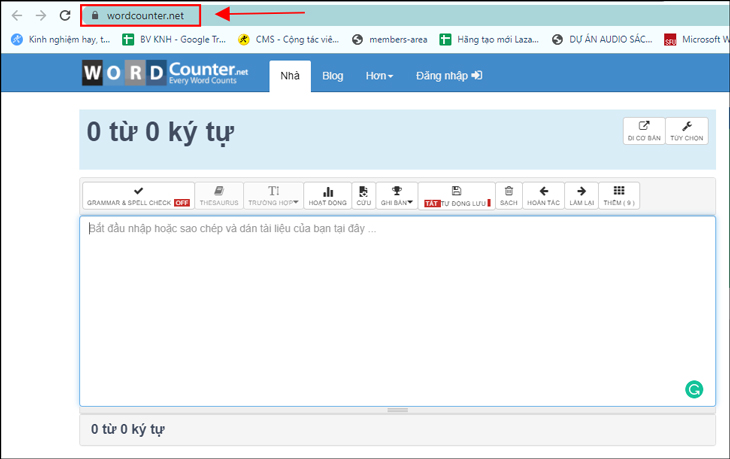Open the Hãng tạo mới Laza... bookmark
This screenshot has height=459, width=730.
tap(489, 40)
